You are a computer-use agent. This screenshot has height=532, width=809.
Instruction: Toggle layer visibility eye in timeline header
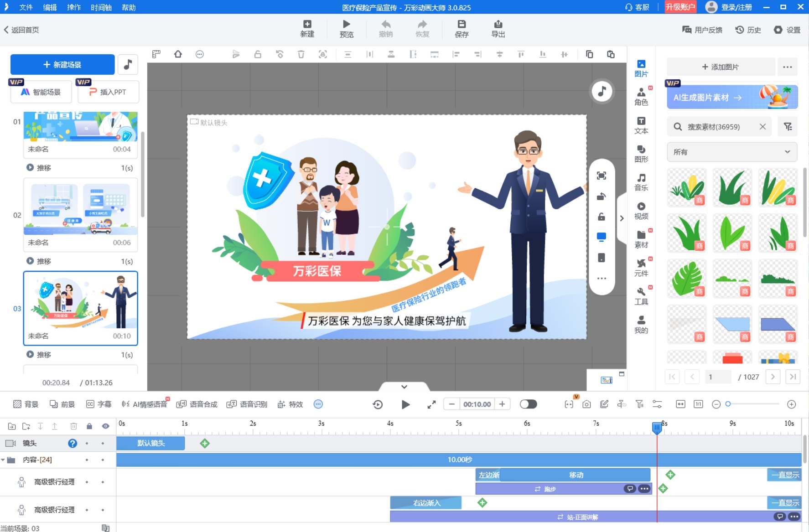(106, 426)
